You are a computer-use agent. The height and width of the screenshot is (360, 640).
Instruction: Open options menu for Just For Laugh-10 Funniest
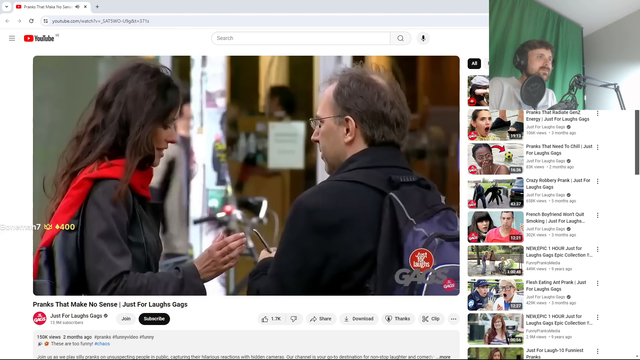click(598, 351)
